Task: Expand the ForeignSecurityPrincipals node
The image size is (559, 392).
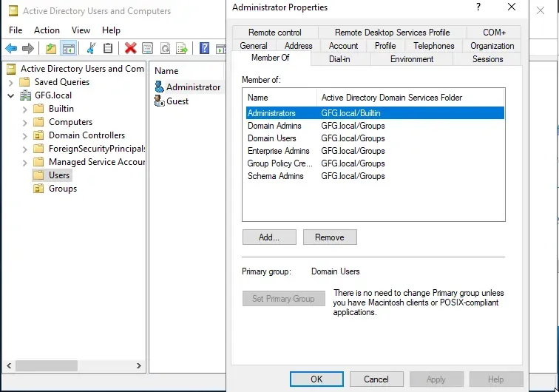Action: 24,149
